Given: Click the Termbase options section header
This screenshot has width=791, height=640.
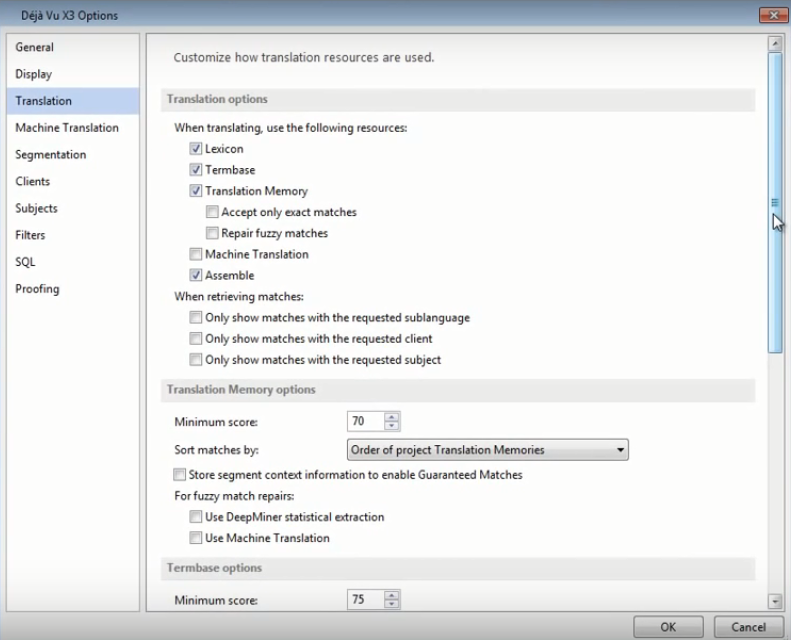Looking at the screenshot, I should (x=458, y=568).
